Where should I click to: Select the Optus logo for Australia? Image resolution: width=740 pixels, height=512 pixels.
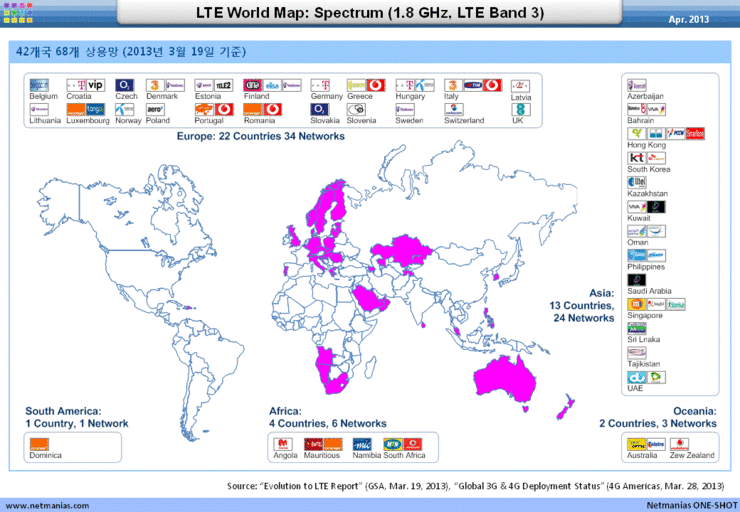[637, 444]
